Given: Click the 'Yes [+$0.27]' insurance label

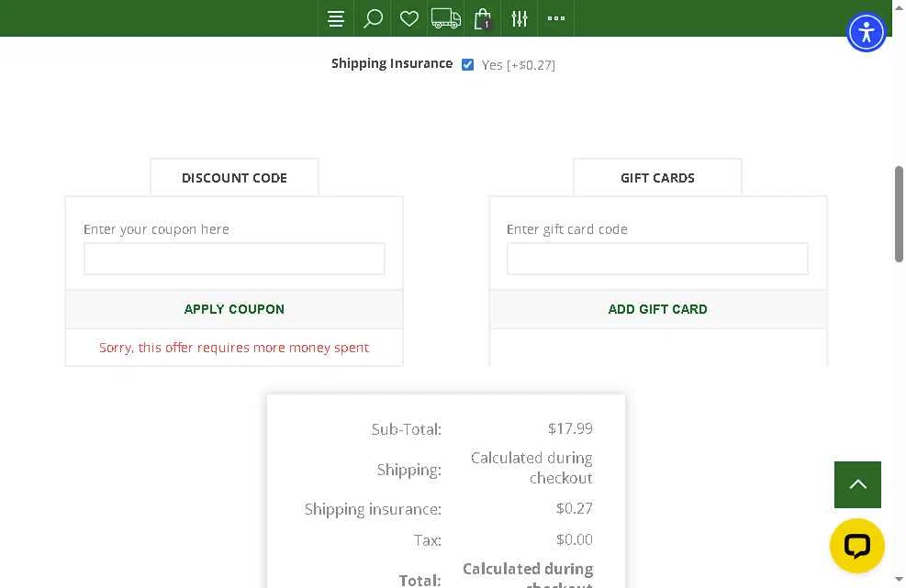Looking at the screenshot, I should point(519,65).
